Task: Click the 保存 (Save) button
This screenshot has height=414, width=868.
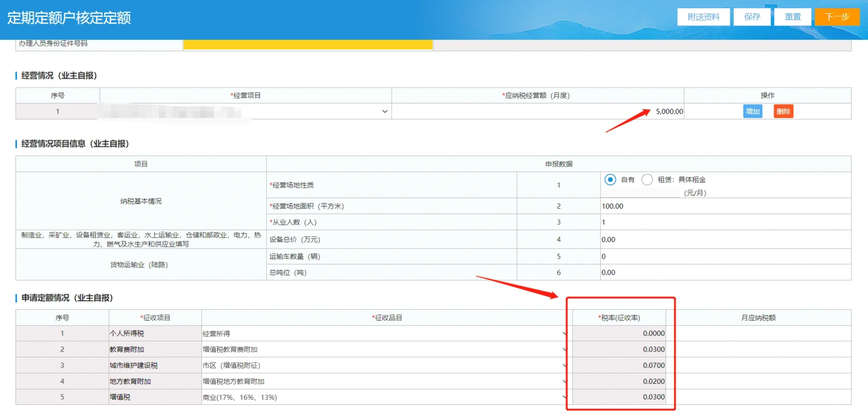Action: tap(752, 16)
